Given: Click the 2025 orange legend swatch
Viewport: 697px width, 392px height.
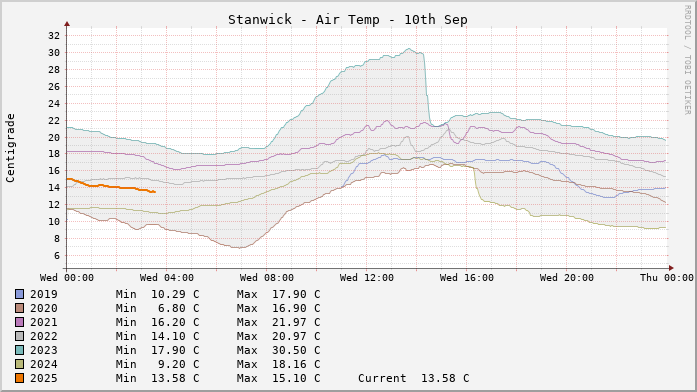Looking at the screenshot, I should click(x=20, y=378).
